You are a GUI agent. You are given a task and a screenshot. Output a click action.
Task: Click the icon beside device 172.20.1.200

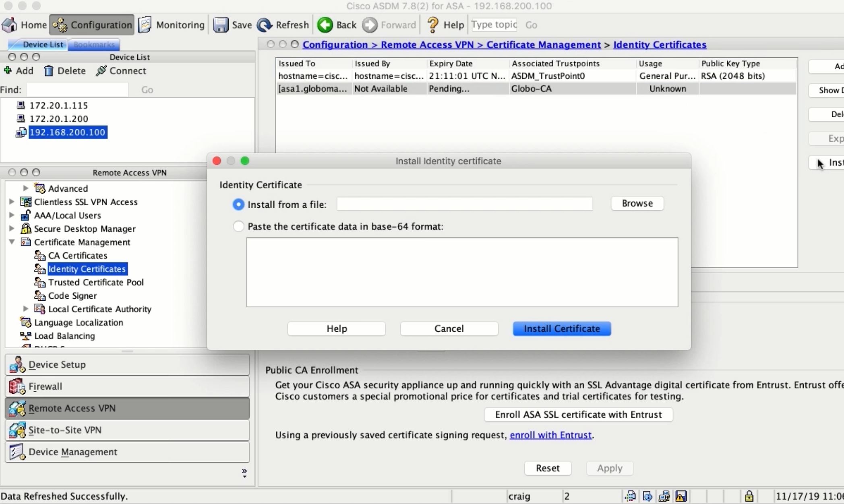coord(21,119)
